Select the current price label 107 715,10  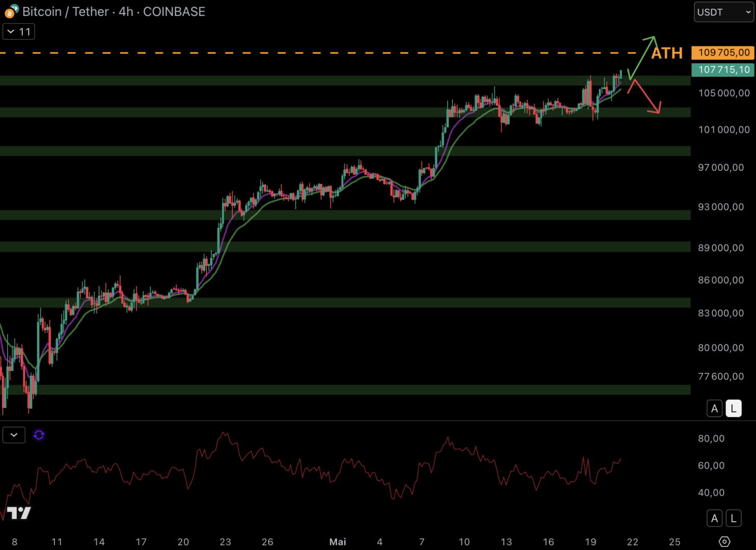pyautogui.click(x=723, y=70)
